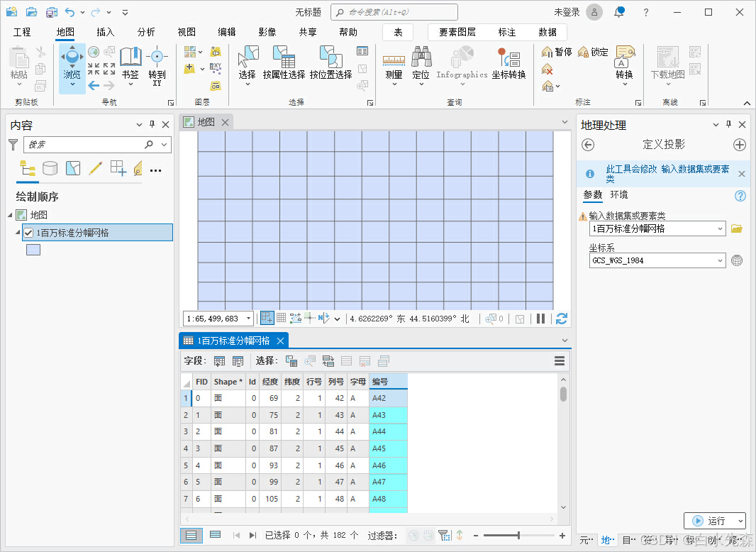This screenshot has height=552, width=756.
Task: Click the layer's light-blue symbol swatch
Action: tap(33, 250)
